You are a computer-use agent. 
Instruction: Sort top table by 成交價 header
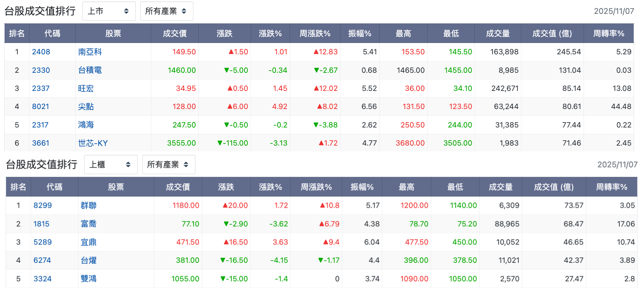[x=175, y=33]
